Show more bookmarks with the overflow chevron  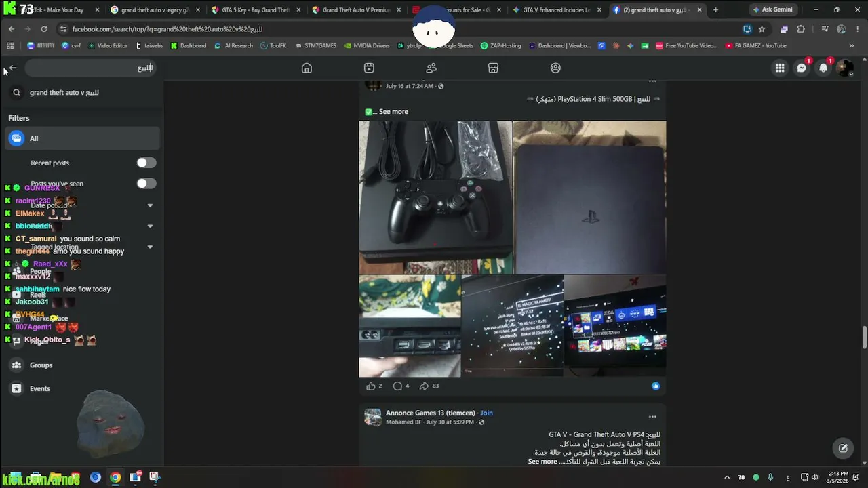tap(852, 46)
